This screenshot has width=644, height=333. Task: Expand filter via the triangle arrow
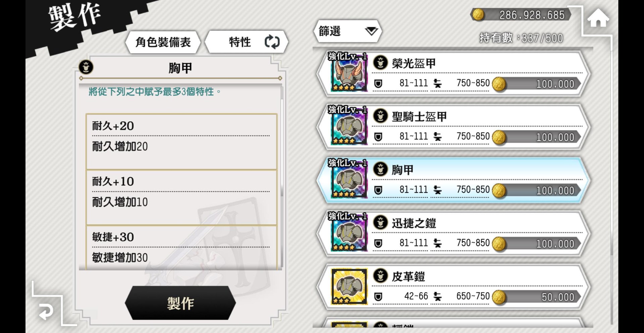tap(371, 31)
